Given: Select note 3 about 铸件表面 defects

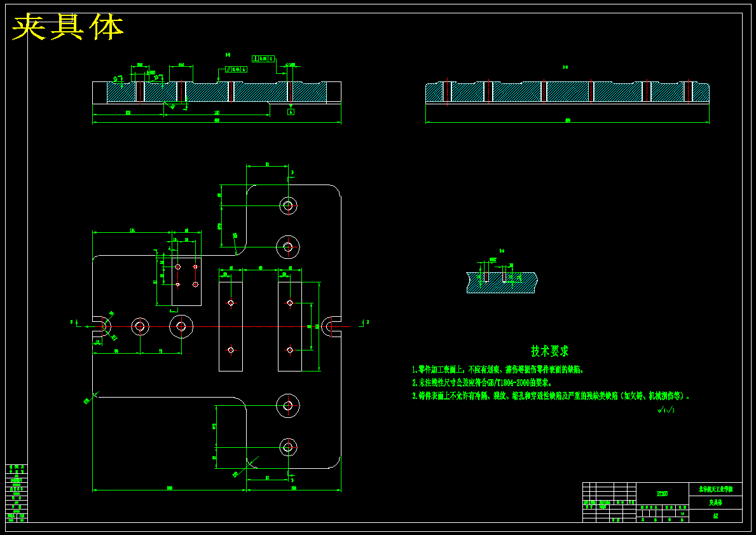Looking at the screenshot, I should [551, 396].
